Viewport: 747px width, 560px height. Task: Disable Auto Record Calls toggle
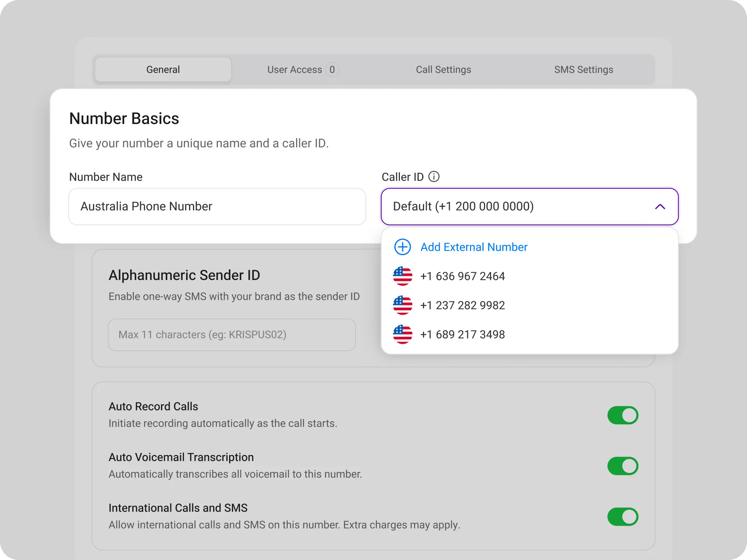click(622, 415)
